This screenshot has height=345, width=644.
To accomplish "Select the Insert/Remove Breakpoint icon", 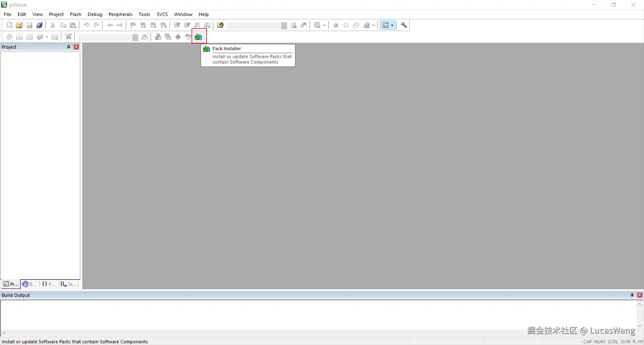I will pyautogui.click(x=336, y=25).
